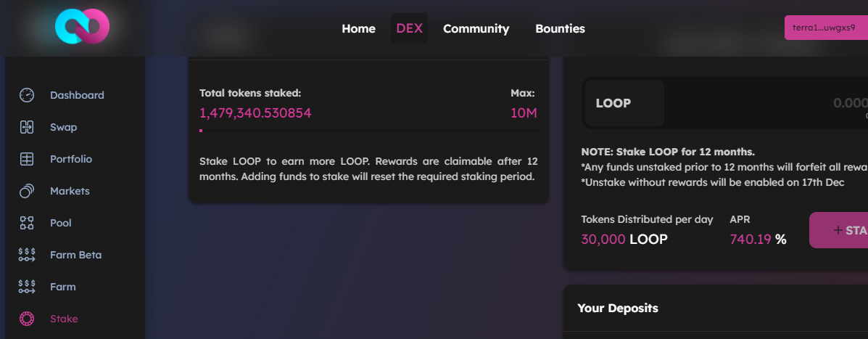This screenshot has width=868, height=339.
Task: Click the Unstake without rewards notice line
Action: (x=713, y=183)
